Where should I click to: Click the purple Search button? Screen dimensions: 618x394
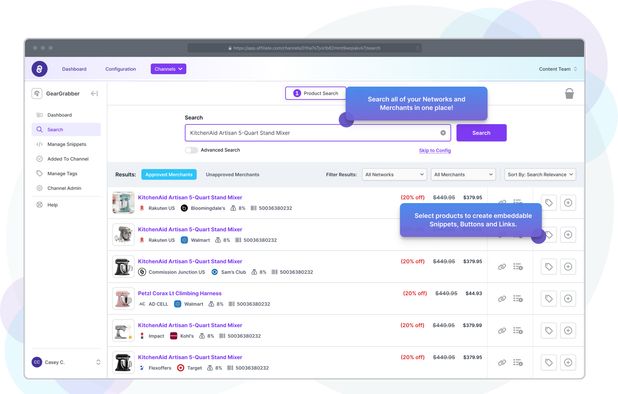click(481, 133)
